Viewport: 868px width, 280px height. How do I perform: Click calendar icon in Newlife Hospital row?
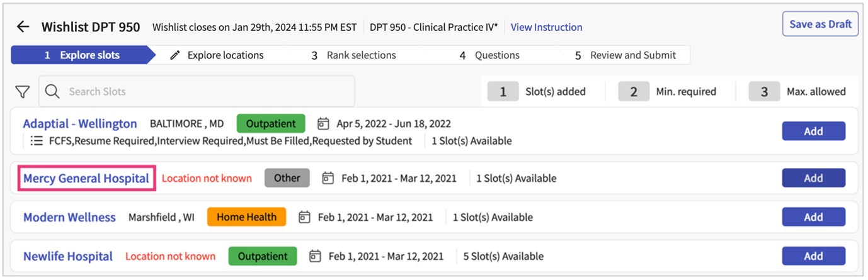point(316,257)
